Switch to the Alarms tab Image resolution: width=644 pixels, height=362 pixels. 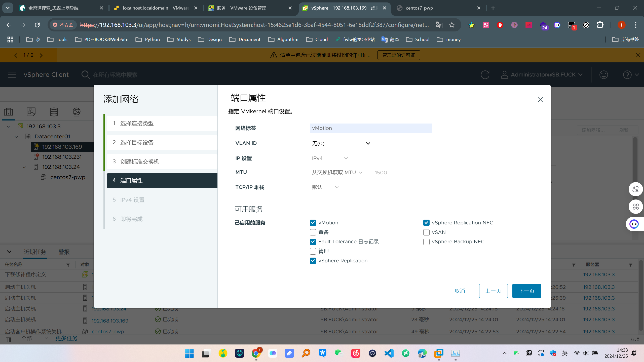[64, 252]
